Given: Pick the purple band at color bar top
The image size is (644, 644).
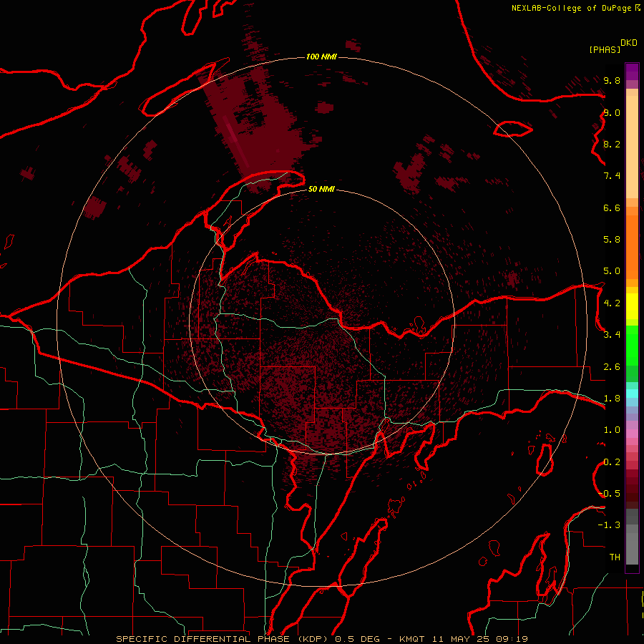Looking at the screenshot, I should click(x=632, y=72).
